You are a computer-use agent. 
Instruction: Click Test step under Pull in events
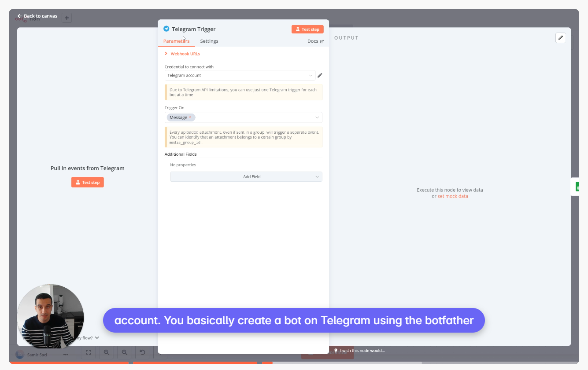88,182
